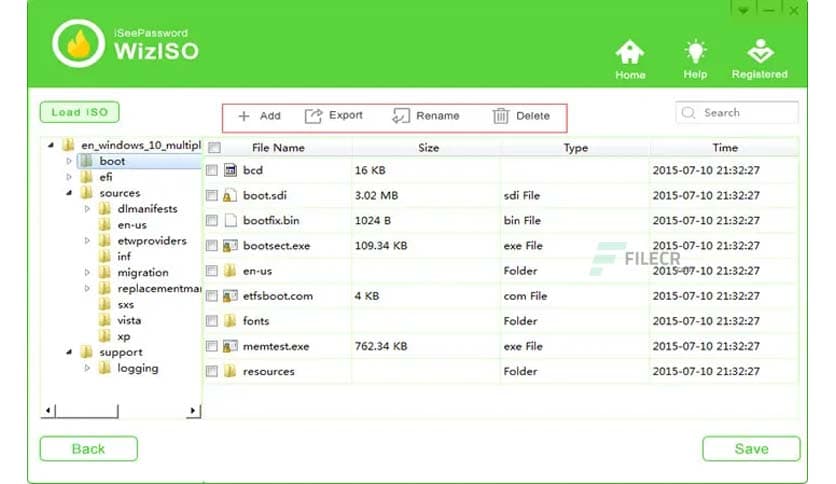Check the bootfix.bin checkbox
836x484 pixels.
pos(212,220)
